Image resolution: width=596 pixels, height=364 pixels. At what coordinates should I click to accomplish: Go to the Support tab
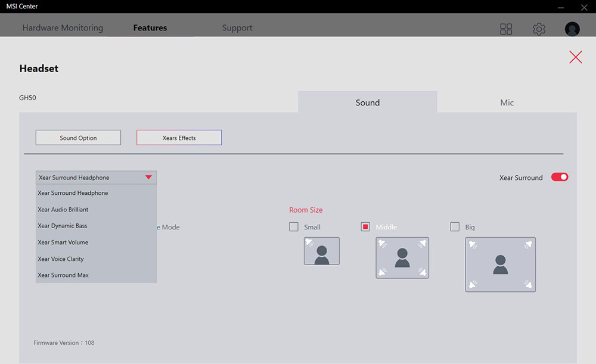pyautogui.click(x=237, y=28)
